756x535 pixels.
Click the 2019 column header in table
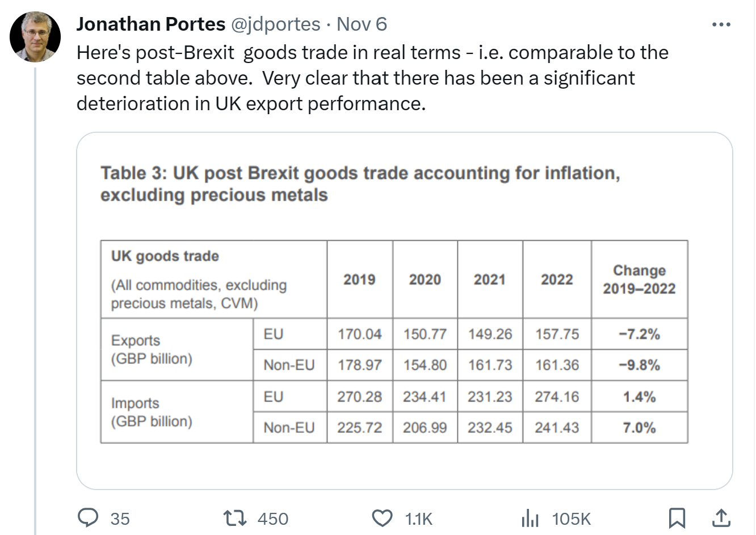[x=359, y=279]
